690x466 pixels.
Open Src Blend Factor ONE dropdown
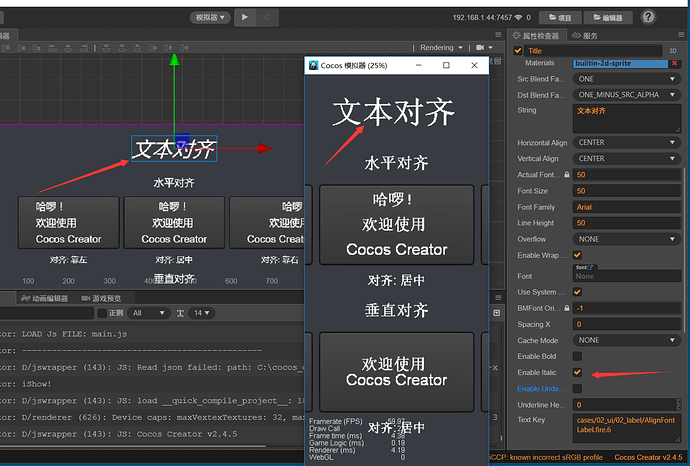(627, 79)
